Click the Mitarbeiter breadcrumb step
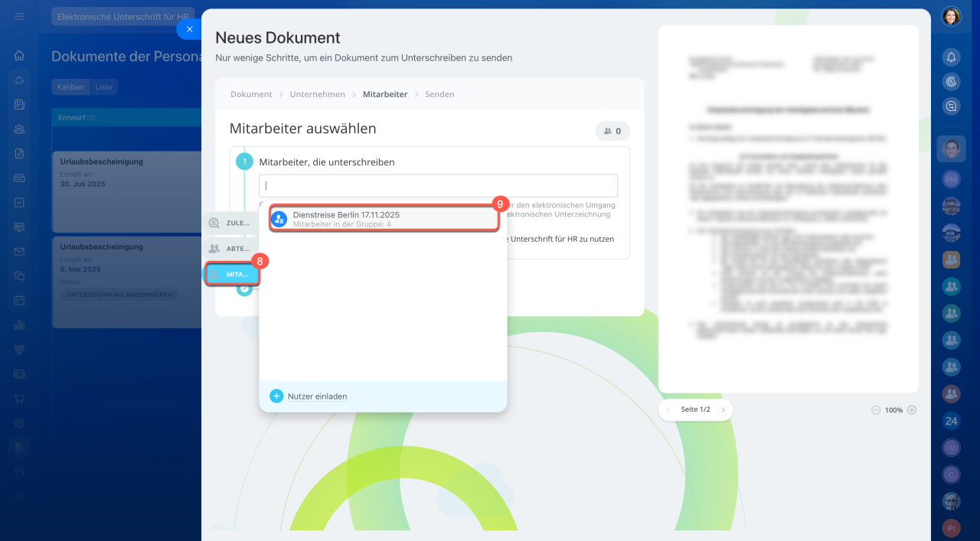980x541 pixels. pos(385,94)
